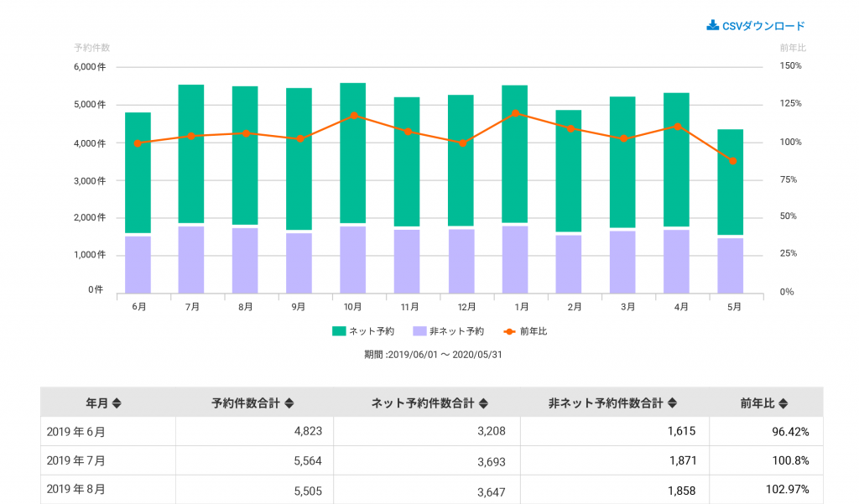859x504 pixels.
Task: Click the purple bar for 12月
Action: 461,260
